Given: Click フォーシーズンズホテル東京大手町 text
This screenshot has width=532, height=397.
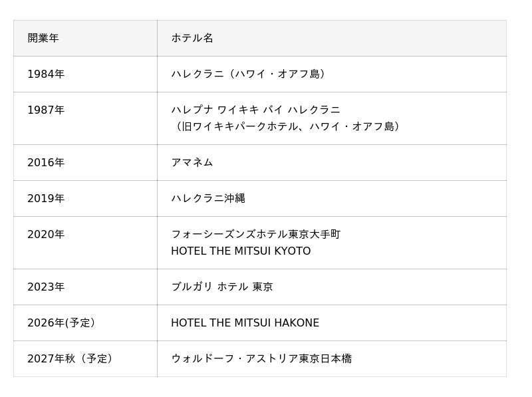Looking at the screenshot, I should [255, 234].
